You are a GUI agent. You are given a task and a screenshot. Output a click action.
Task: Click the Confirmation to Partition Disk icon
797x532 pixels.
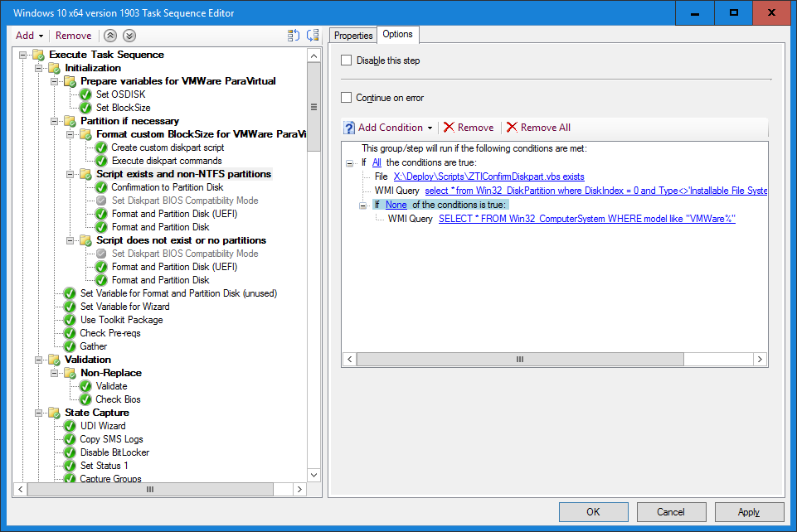point(102,187)
